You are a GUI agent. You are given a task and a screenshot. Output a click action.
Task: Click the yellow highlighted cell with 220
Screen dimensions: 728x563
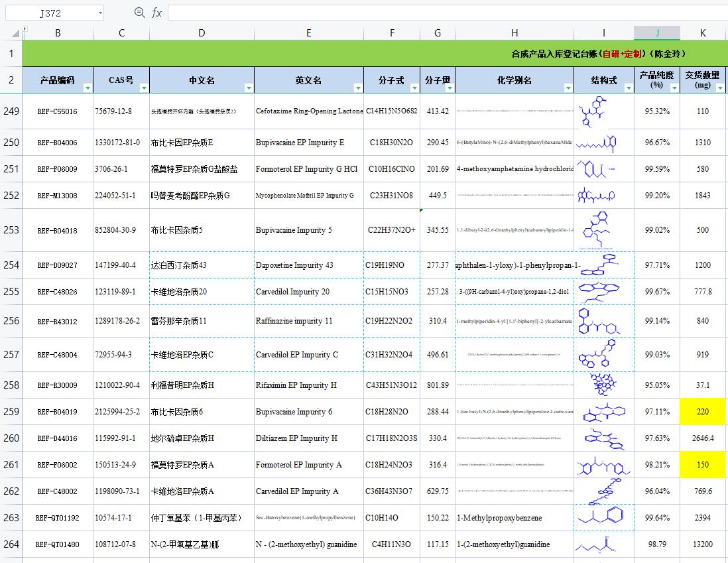(702, 412)
